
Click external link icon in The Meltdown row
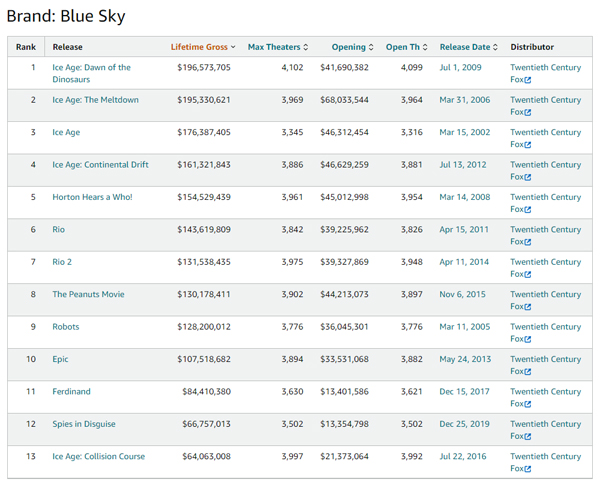coord(528,113)
